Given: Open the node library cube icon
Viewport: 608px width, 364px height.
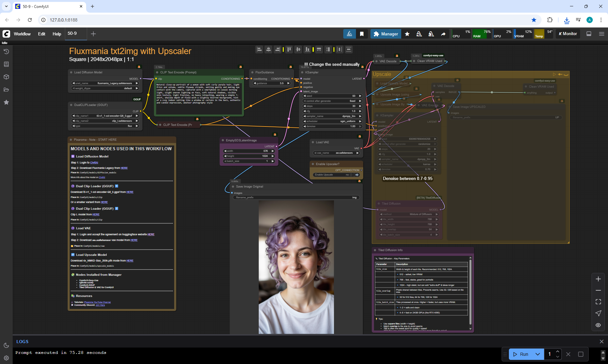Looking at the screenshot, I should [6, 77].
